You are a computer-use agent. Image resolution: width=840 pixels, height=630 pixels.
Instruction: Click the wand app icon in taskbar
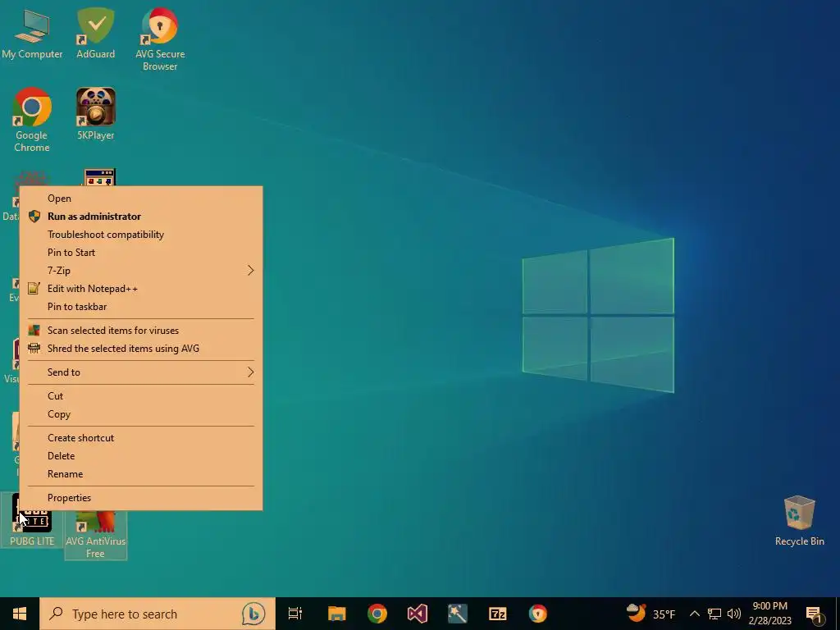(458, 614)
